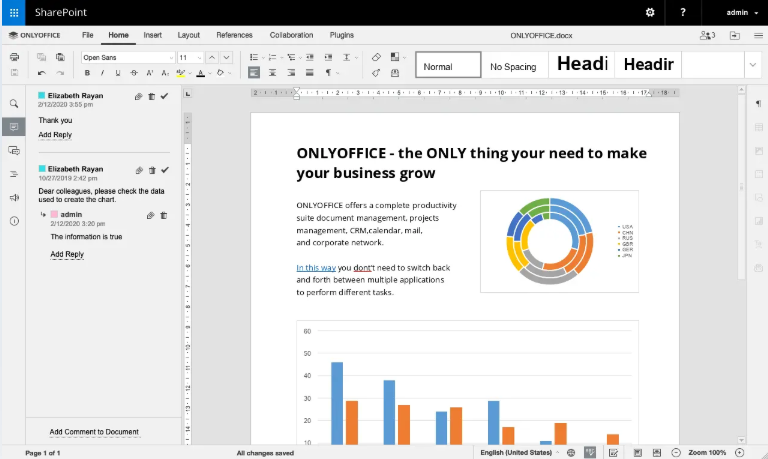Set document language globe icon
Viewport: 768px width, 459px height.
coord(571,453)
